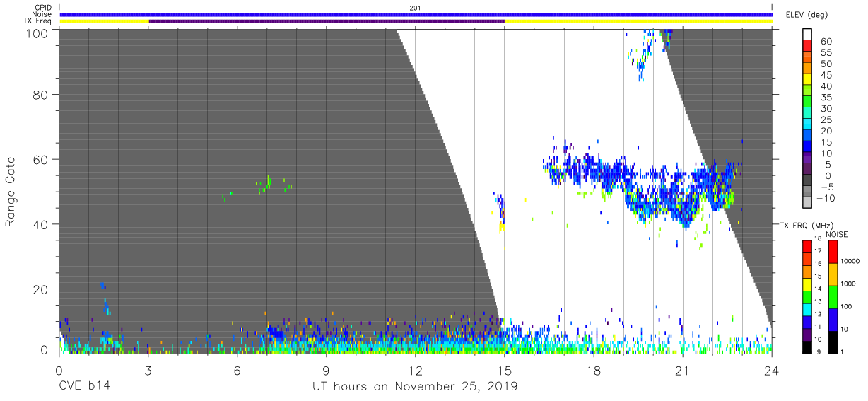Click the blue Noise level bar above the plot
This screenshot has height=401, width=868.
416,14
